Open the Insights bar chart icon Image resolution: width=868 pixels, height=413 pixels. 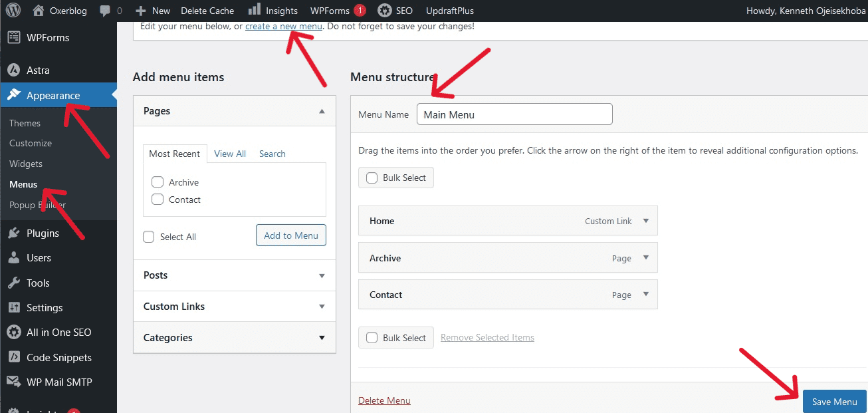point(254,9)
